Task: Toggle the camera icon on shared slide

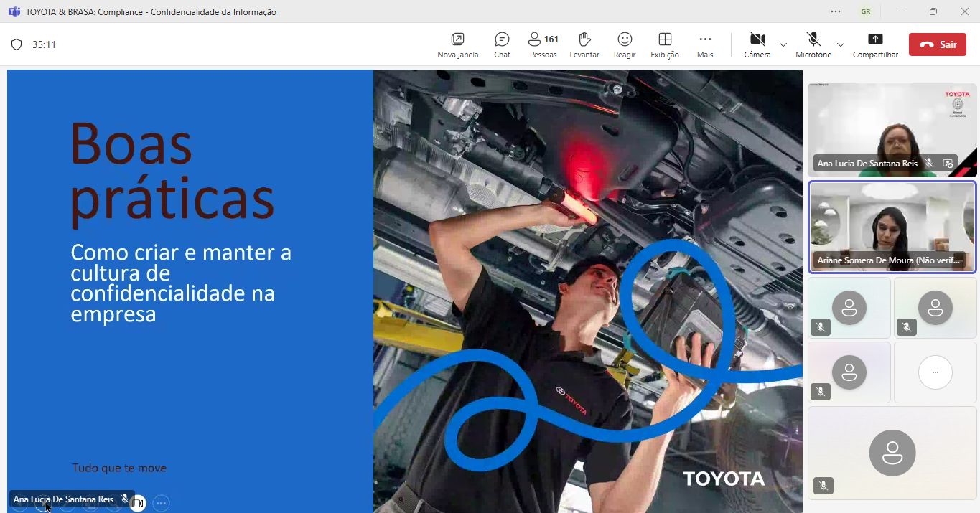Action: point(137,503)
